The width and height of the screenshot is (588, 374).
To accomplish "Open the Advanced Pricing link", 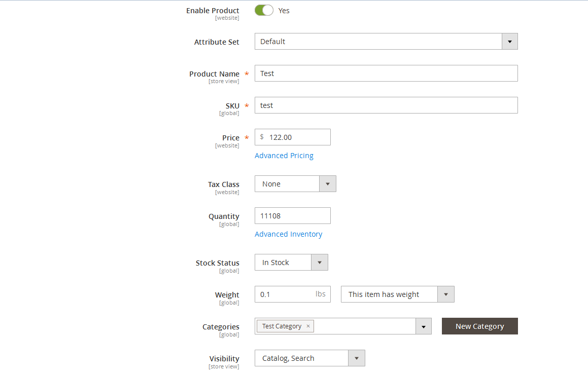I will pyautogui.click(x=284, y=156).
